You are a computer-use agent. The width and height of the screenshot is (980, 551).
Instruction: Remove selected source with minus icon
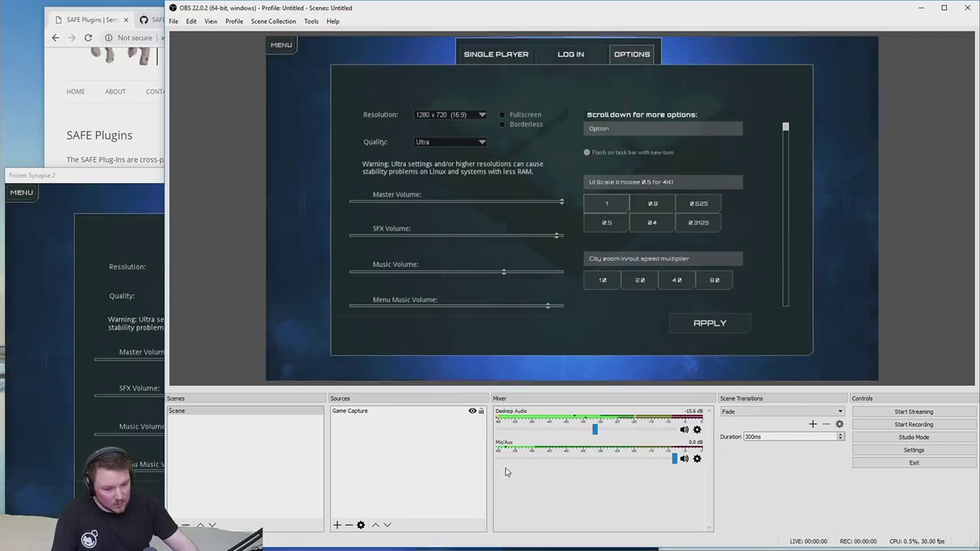point(348,525)
